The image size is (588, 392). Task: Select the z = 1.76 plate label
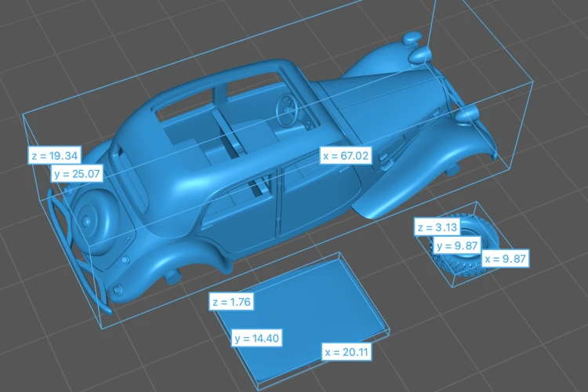point(231,302)
